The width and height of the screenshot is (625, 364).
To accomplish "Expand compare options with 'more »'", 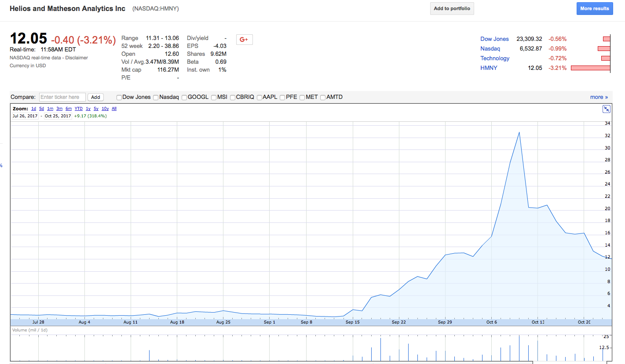I will [599, 97].
